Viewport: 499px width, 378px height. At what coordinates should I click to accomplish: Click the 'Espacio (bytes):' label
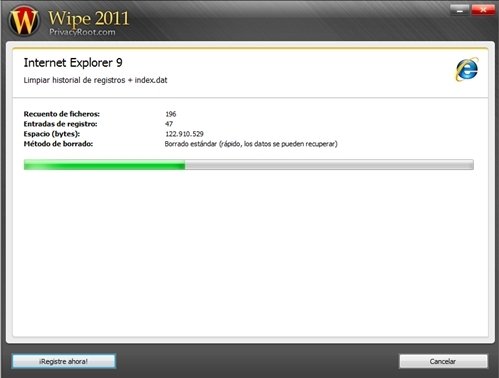pos(52,134)
